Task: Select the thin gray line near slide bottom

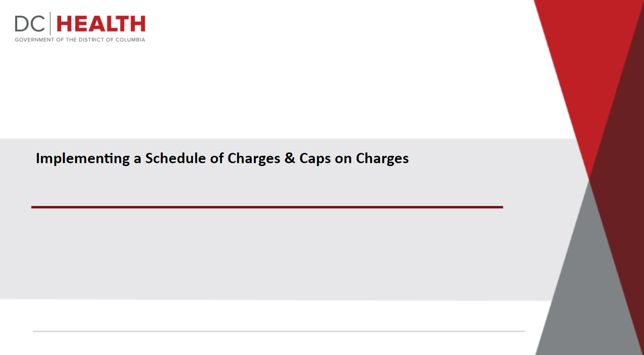Action: (x=279, y=331)
